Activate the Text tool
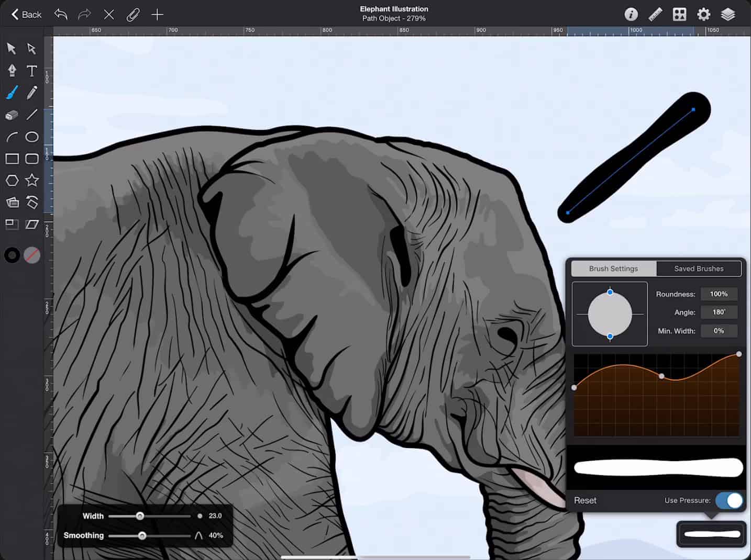 [x=32, y=70]
